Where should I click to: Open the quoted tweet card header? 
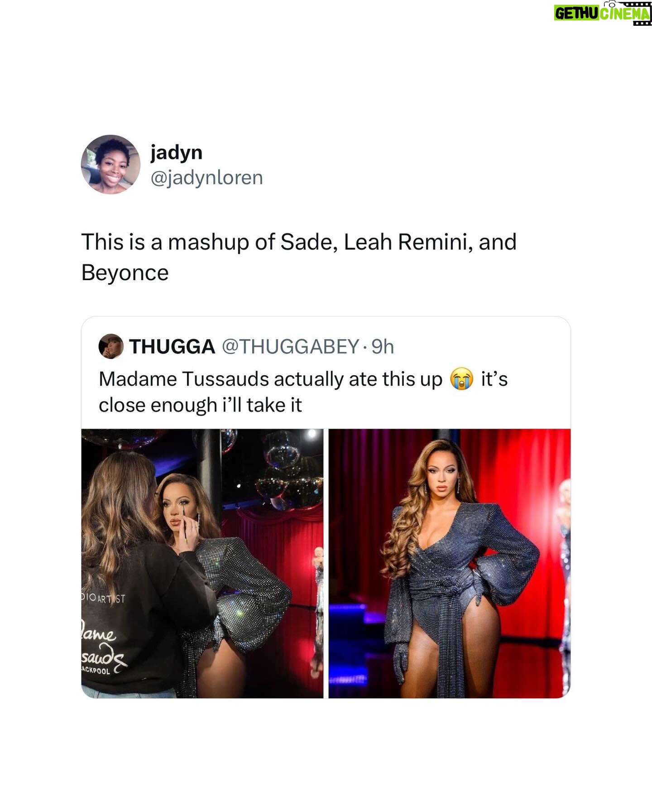[x=246, y=347]
